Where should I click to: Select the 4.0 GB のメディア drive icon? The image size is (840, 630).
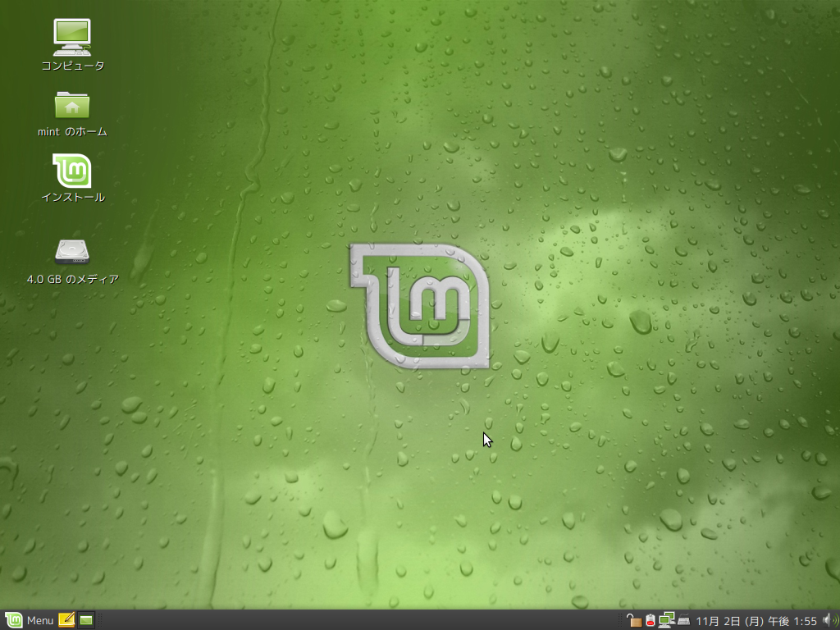(x=72, y=250)
